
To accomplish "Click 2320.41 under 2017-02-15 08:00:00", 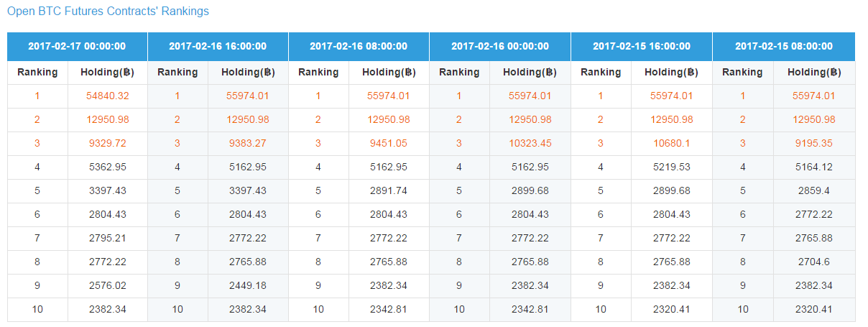I will click(x=814, y=310).
